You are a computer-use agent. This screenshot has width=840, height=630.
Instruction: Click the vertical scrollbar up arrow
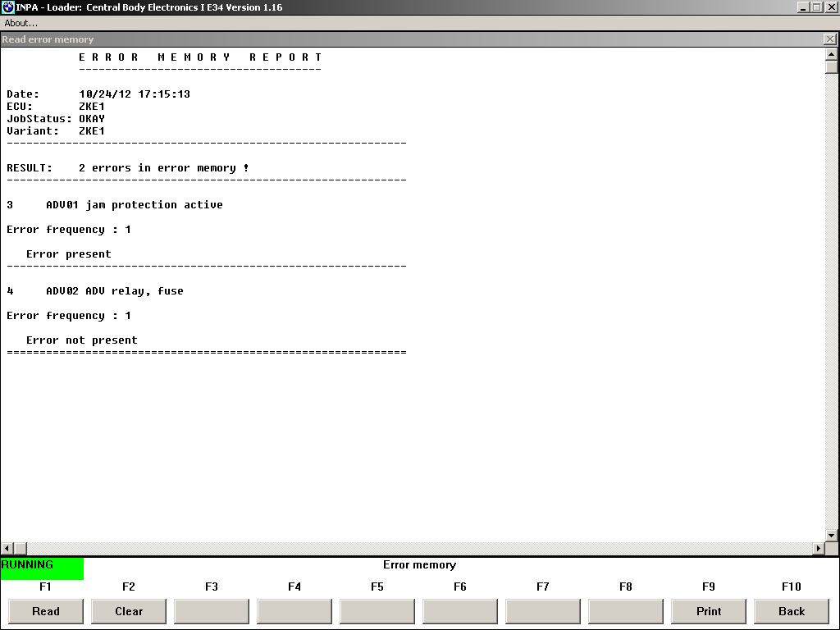click(831, 54)
